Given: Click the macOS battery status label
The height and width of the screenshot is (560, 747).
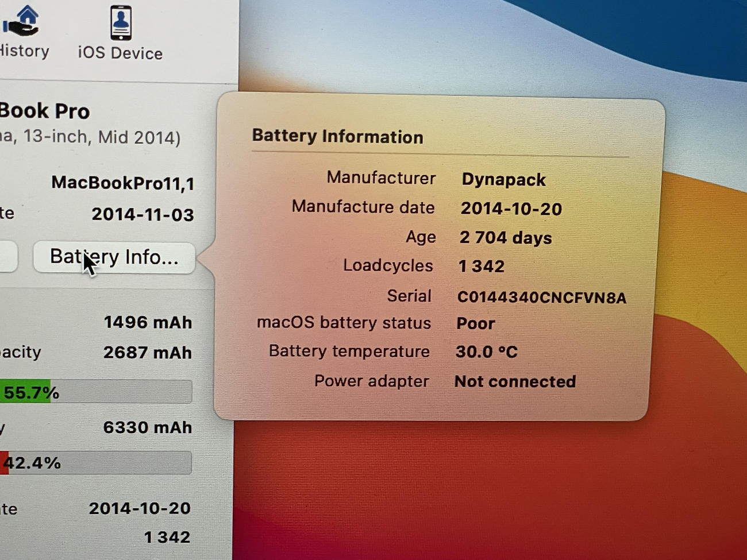Looking at the screenshot, I should pos(344,323).
